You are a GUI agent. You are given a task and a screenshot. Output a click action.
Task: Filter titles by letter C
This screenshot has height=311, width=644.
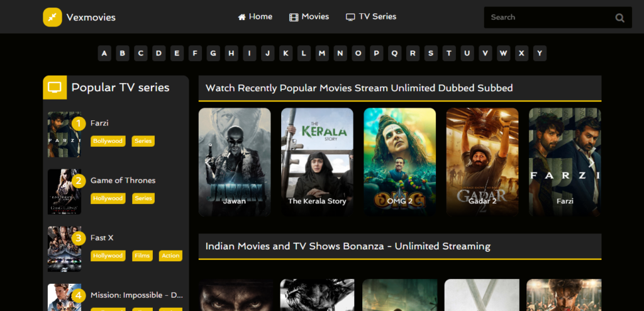coord(140,54)
